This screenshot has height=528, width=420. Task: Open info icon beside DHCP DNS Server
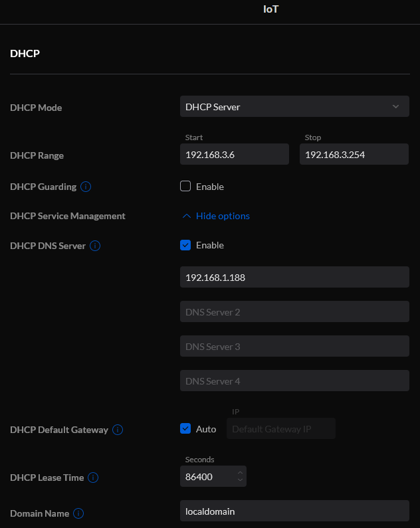click(x=95, y=246)
